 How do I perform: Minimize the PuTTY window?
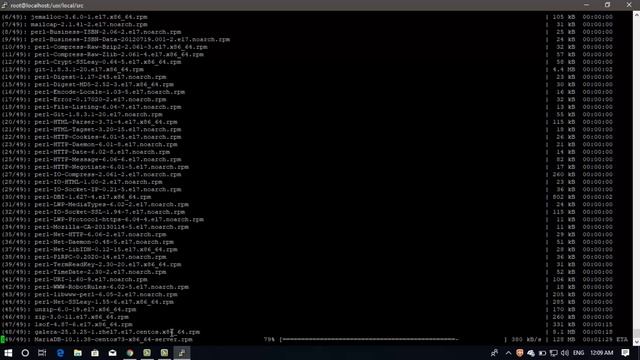pyautogui.click(x=587, y=5)
